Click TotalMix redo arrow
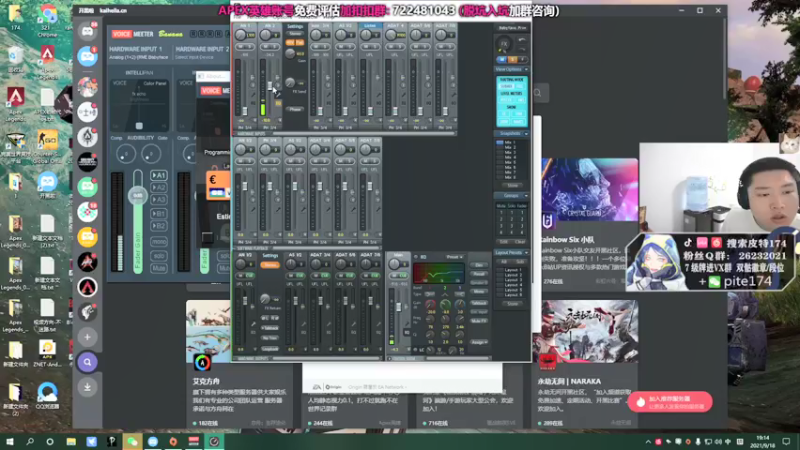This screenshot has width=800, height=450. point(522,49)
